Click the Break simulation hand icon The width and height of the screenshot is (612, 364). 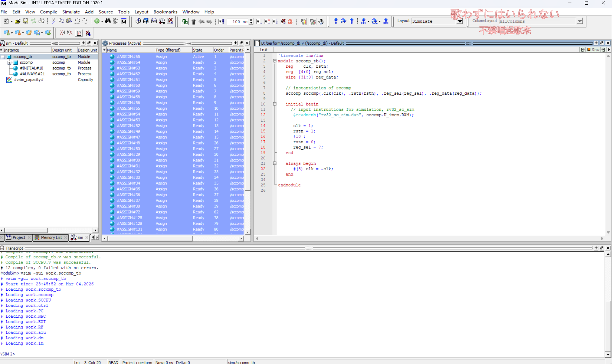(x=321, y=21)
